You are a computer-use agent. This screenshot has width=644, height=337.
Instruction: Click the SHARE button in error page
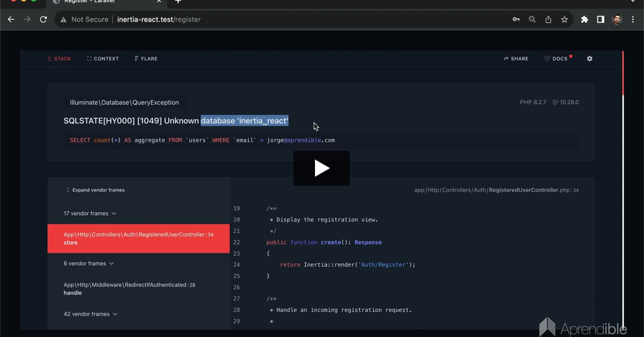tap(516, 58)
